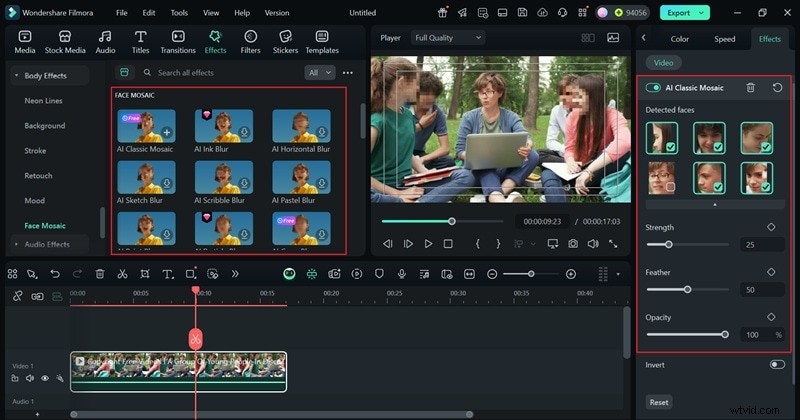This screenshot has height=420, width=800.
Task: Add a Feather keyframe diamond
Action: pyautogui.click(x=771, y=272)
